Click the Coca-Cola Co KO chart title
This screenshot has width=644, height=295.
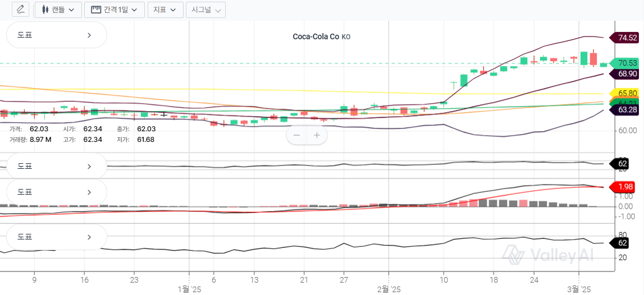click(x=321, y=37)
